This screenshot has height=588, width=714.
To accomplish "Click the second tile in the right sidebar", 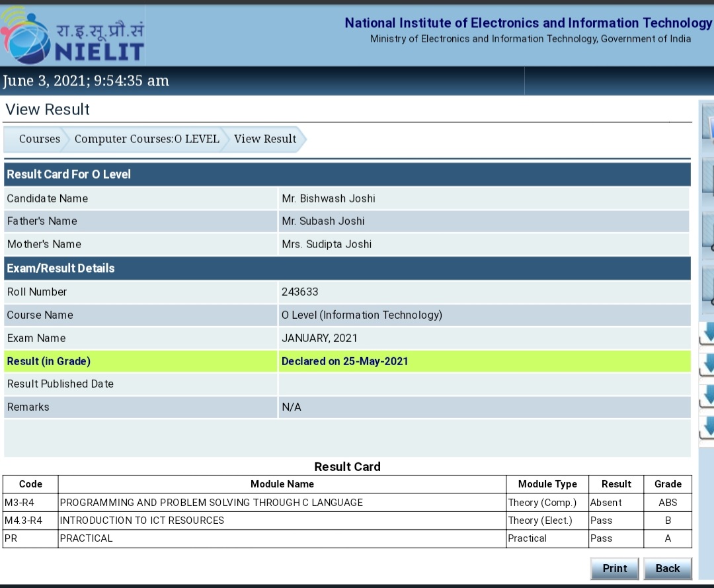I will pyautogui.click(x=708, y=179).
